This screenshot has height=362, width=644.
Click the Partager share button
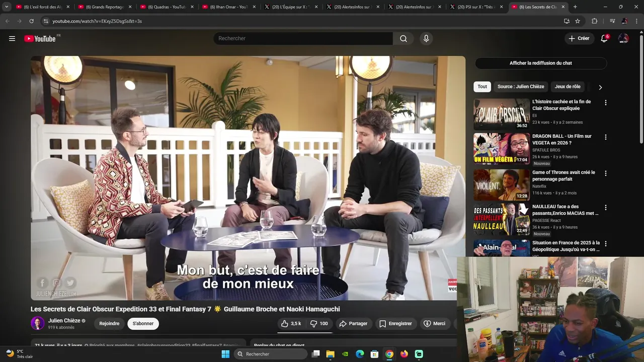[354, 324]
